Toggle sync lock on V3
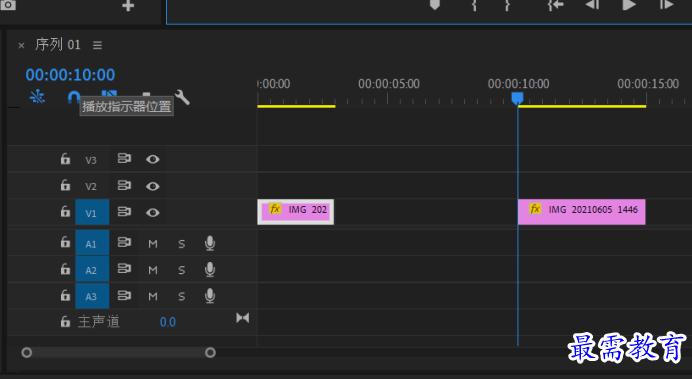 click(124, 158)
